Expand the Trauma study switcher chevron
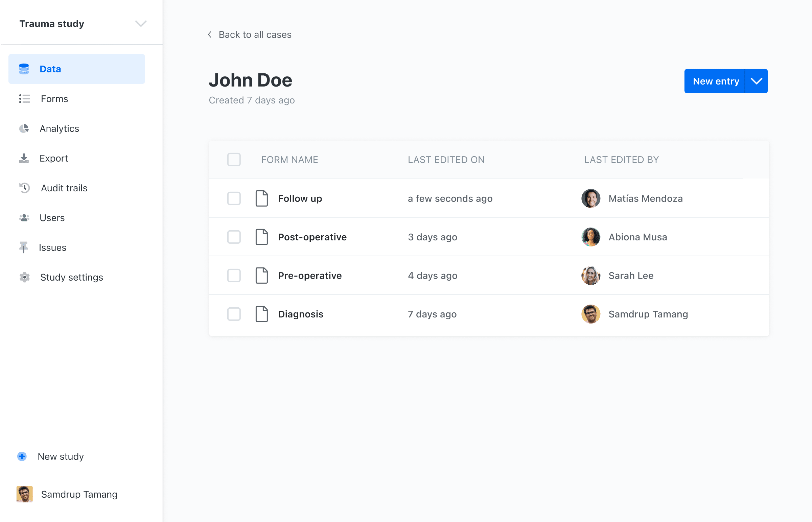The width and height of the screenshot is (812, 522). tap(141, 23)
